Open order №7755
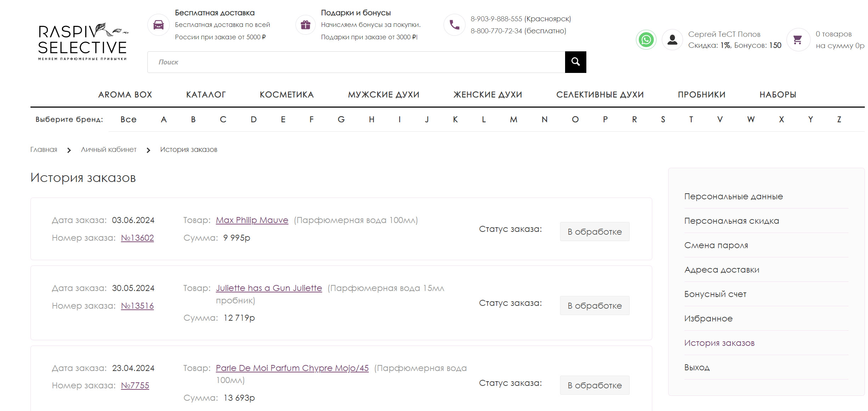Screen dimensions: 868x411 click(x=135, y=386)
